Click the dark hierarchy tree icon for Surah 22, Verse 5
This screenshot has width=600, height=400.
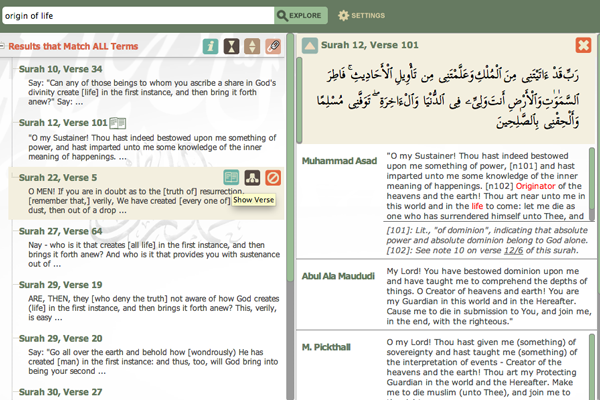pyautogui.click(x=252, y=178)
